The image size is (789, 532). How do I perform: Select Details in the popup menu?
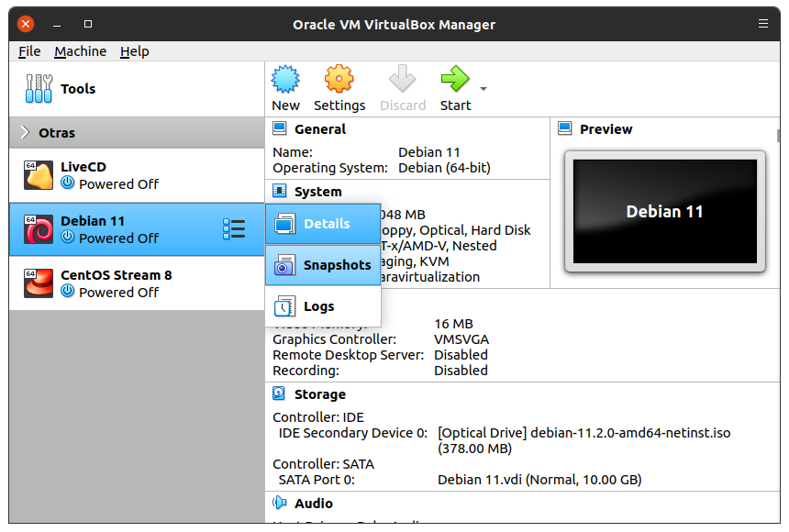point(324,224)
